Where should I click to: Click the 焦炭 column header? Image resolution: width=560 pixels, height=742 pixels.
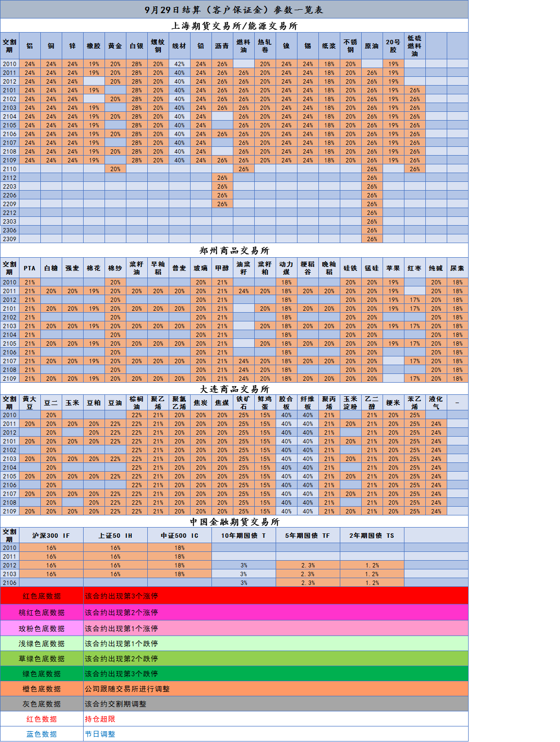coord(201,403)
